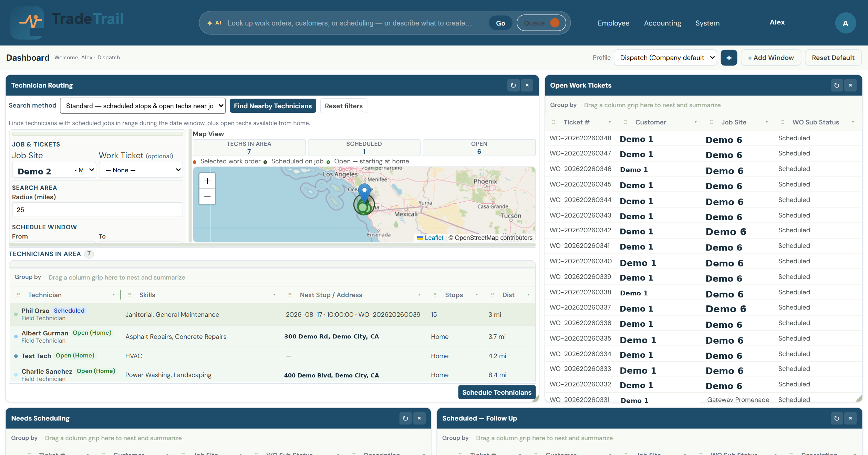Click the Technician column grip handle
868x455 pixels.
pyautogui.click(x=18, y=295)
